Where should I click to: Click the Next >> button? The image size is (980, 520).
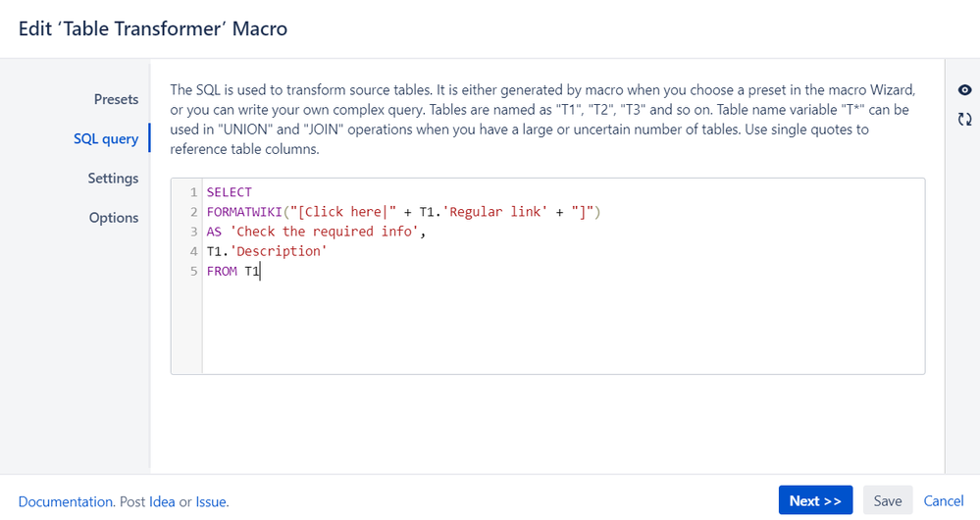(x=815, y=500)
